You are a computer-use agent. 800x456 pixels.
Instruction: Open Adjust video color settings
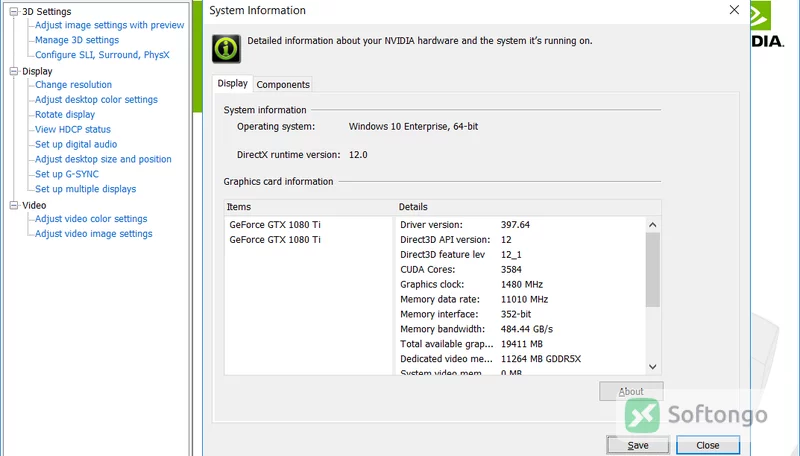coord(91,219)
